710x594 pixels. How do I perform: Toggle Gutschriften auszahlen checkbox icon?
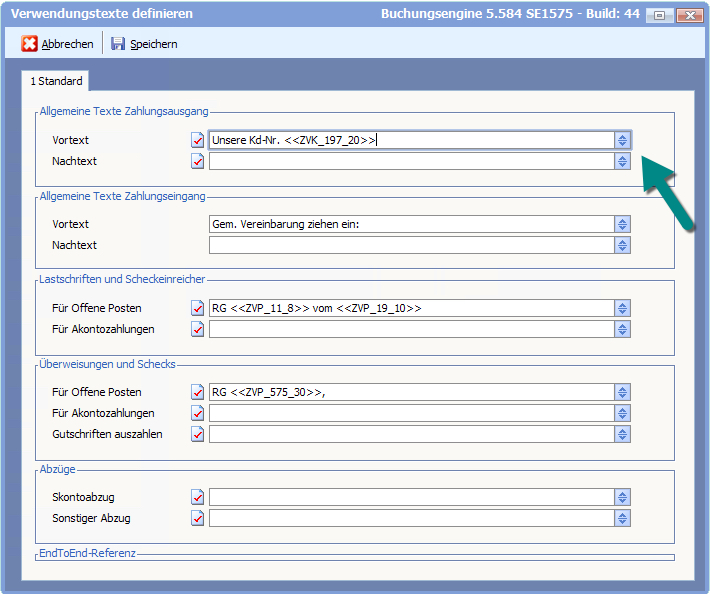[x=197, y=434]
